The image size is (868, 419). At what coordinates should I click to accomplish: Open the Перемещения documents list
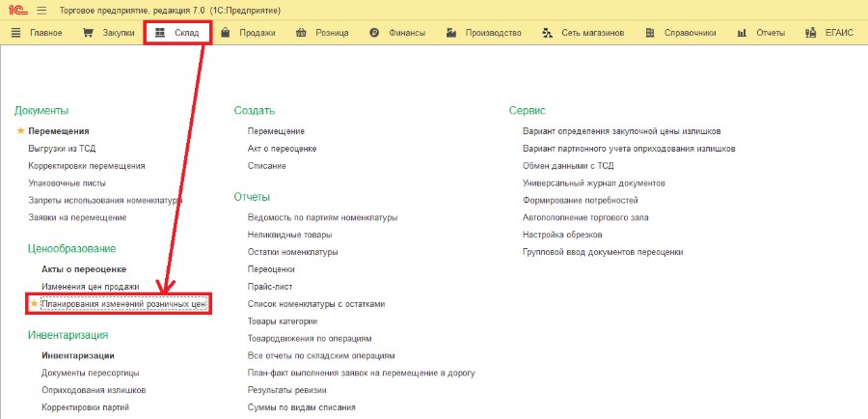pyautogui.click(x=59, y=131)
